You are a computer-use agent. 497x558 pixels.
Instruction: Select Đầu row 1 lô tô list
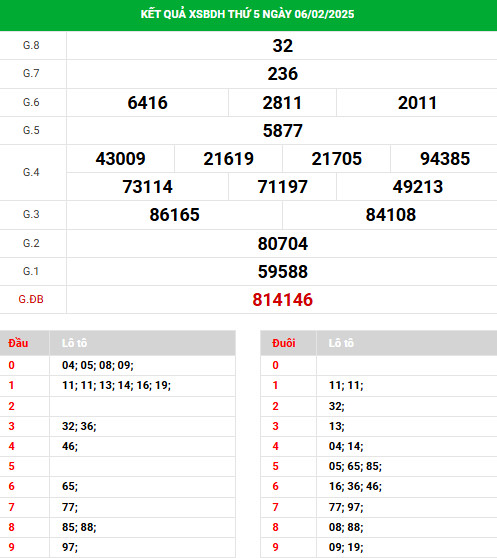coord(116,385)
